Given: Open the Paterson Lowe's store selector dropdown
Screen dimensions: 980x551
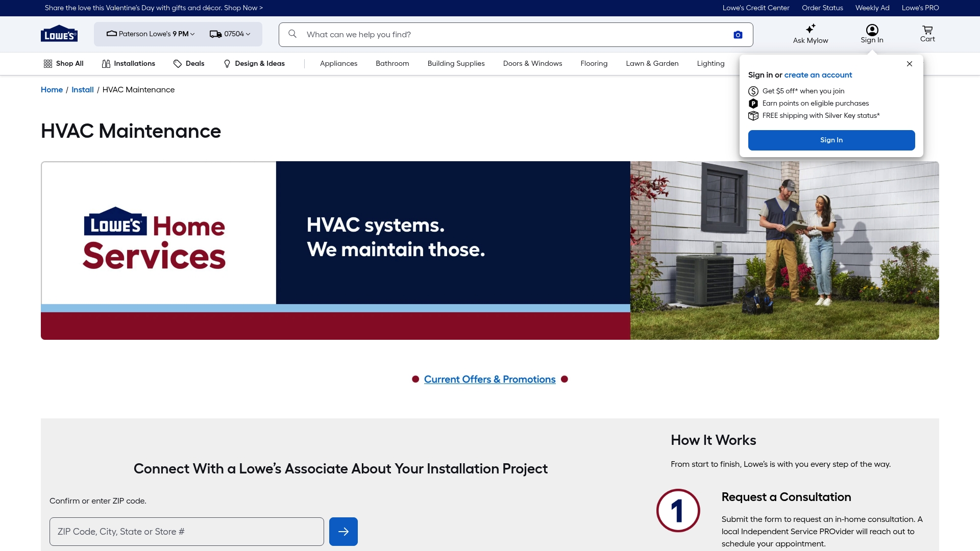Looking at the screenshot, I should click(x=151, y=34).
